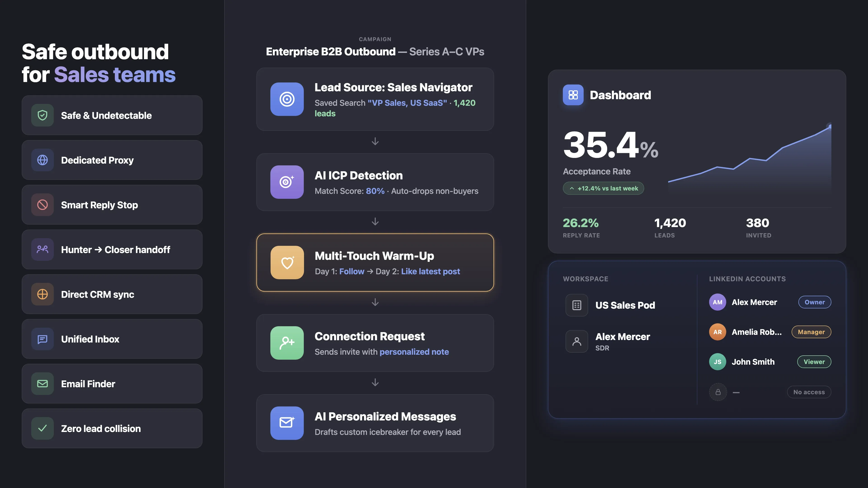Screen dimensions: 868x488
Task: Click the mail icon on AI Personalized Messages
Action: pyautogui.click(x=287, y=423)
